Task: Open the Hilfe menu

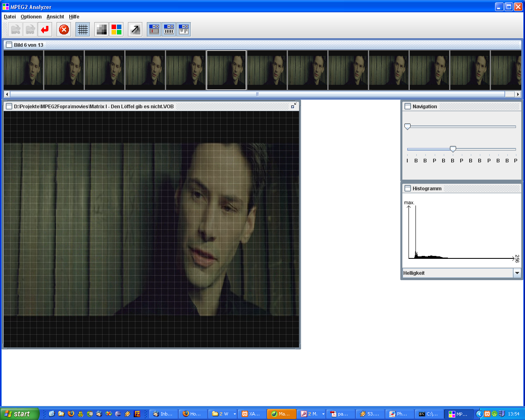Action: [x=74, y=17]
